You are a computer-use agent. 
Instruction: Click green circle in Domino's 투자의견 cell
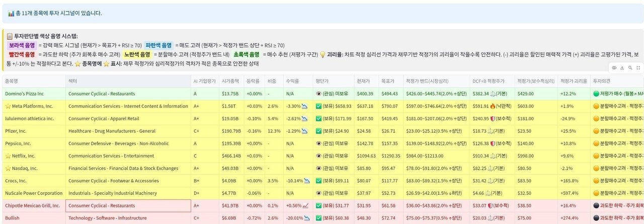click(x=596, y=94)
